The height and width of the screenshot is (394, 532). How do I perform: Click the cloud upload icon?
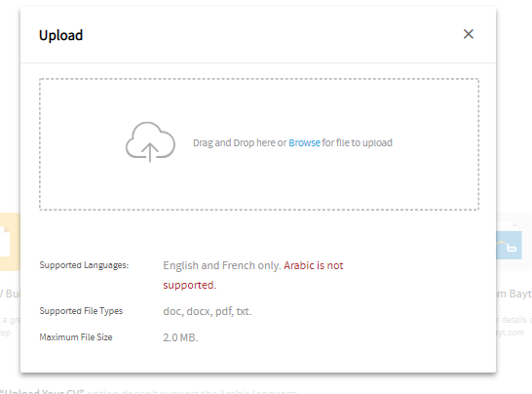(x=150, y=142)
